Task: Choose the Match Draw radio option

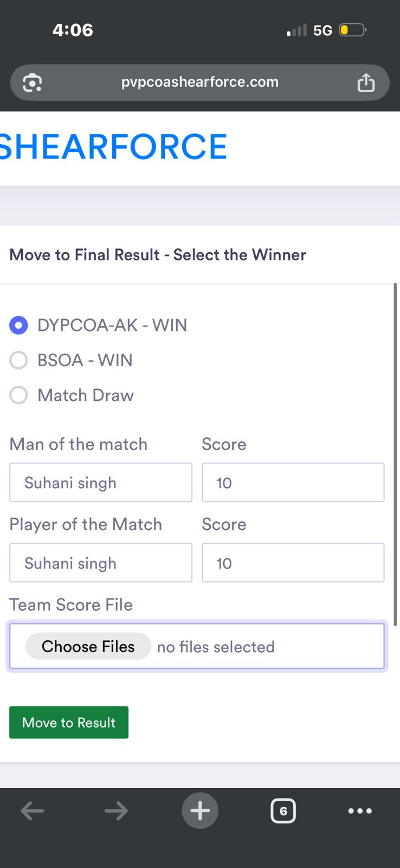Action: pos(19,395)
